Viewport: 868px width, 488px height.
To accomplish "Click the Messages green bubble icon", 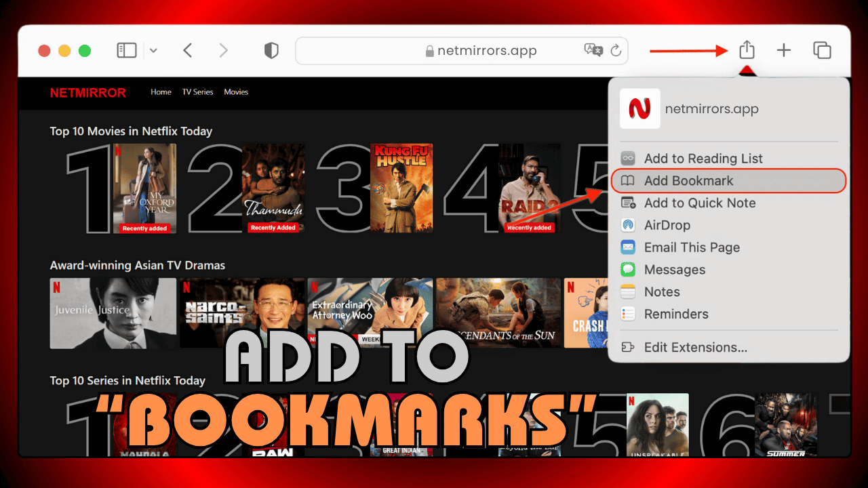I will tap(628, 270).
